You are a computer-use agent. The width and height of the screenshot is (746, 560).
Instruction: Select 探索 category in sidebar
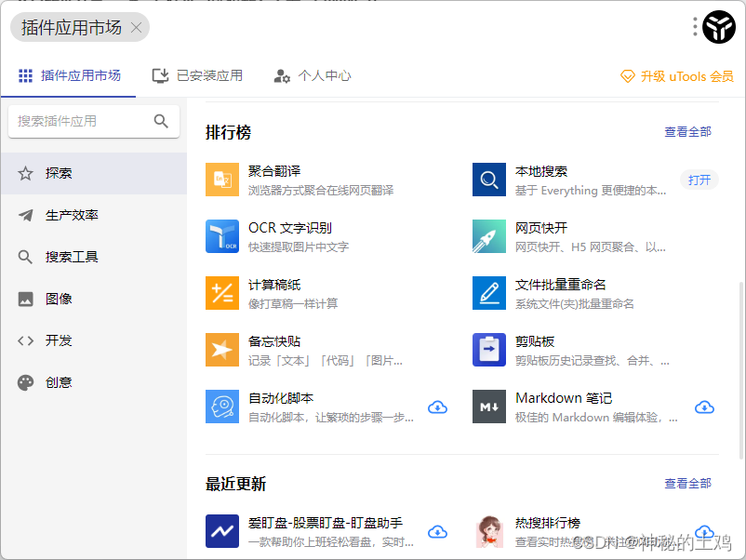coord(94,173)
